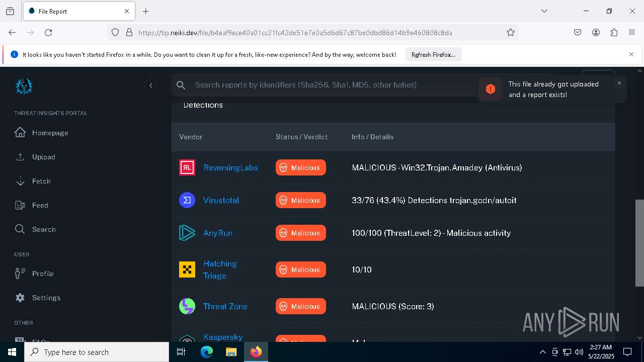Open the Hatching Triage vendor link
This screenshot has height=362, width=644.
coord(220,269)
